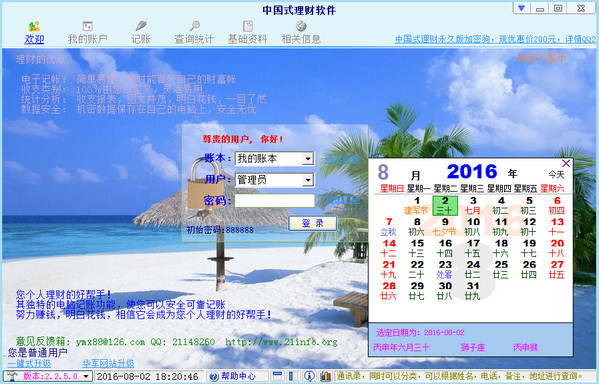Click the 理财的优点 heading text
599x384 pixels.
[x=40, y=59]
